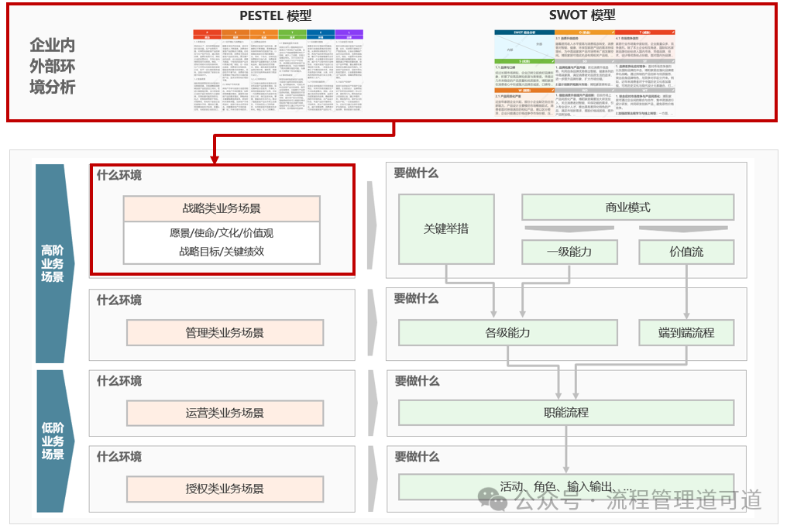
Task: Select the 运营类业务场景 box
Action: [x=225, y=413]
